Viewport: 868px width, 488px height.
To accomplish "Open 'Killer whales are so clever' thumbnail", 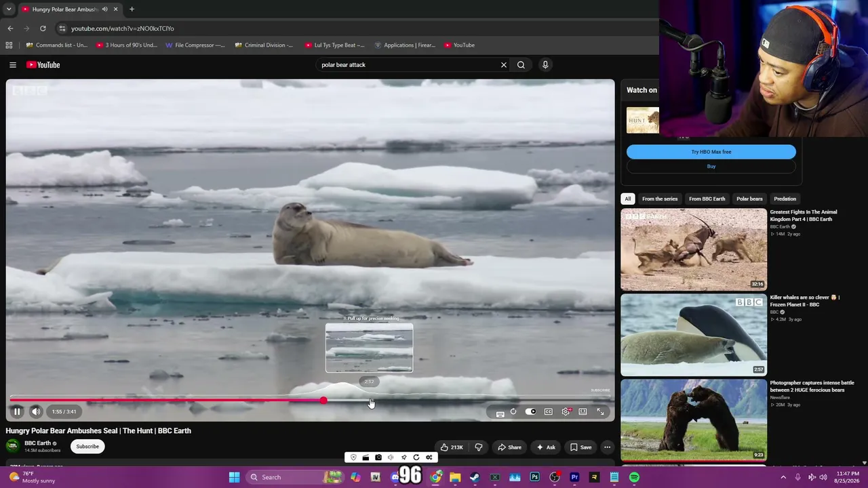I will pos(694,335).
